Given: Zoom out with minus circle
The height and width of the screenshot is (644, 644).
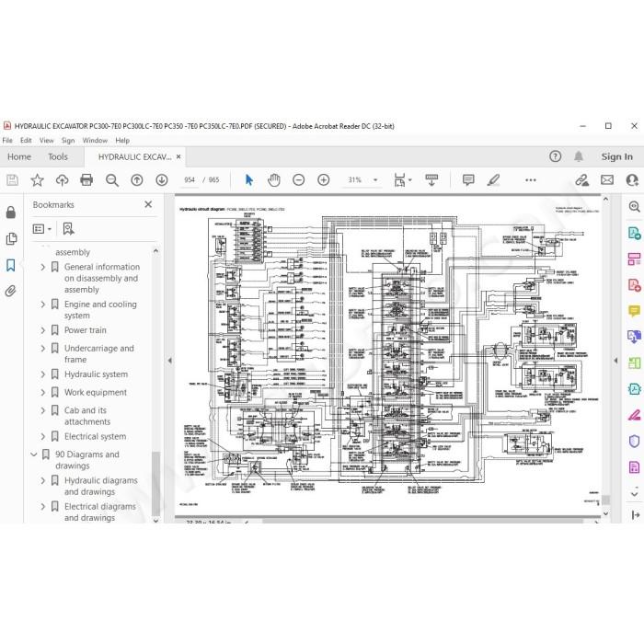Looking at the screenshot, I should (299, 180).
